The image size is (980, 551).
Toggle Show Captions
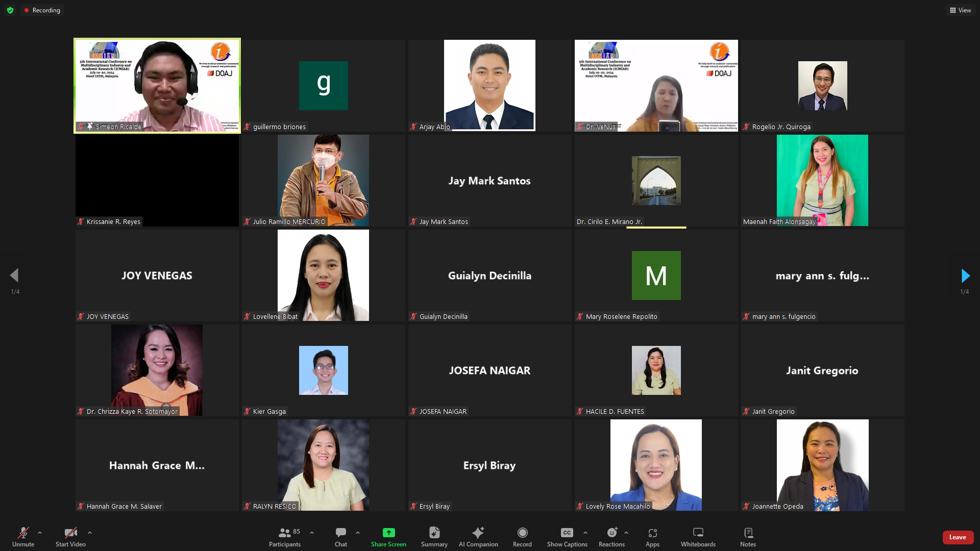coord(567,533)
